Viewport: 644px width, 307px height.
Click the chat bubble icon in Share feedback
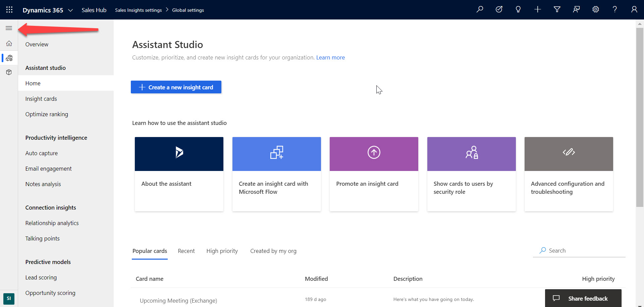pos(556,298)
